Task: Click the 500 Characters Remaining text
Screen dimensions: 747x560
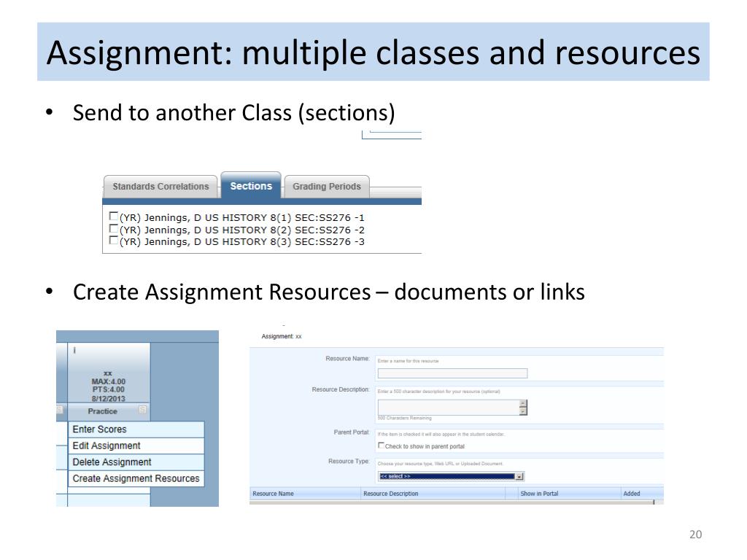Action: click(x=404, y=419)
